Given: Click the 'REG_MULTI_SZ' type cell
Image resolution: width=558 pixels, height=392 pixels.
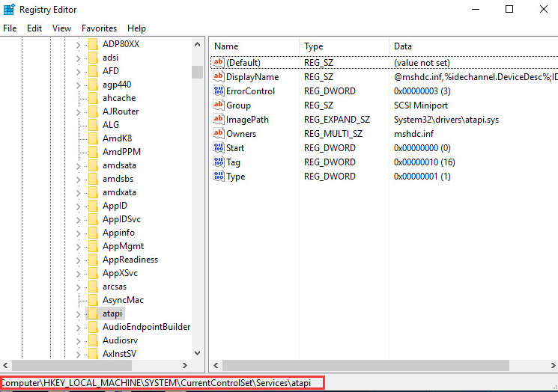Looking at the screenshot, I should (333, 134).
